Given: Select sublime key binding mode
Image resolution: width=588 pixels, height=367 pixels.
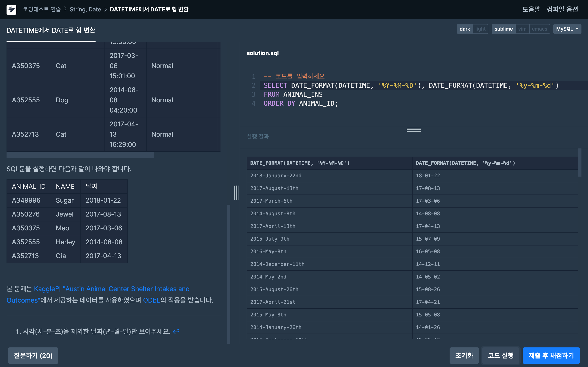Looking at the screenshot, I should tap(503, 29).
